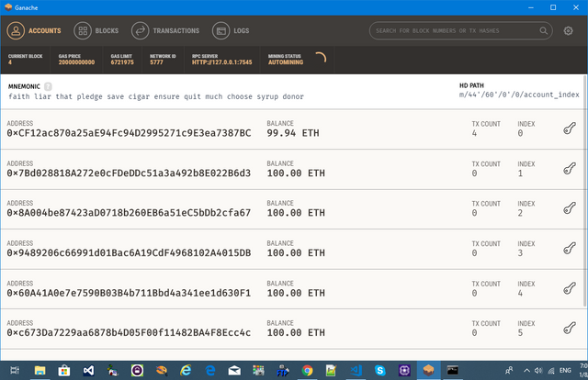Click the network ID 5777

coord(157,62)
